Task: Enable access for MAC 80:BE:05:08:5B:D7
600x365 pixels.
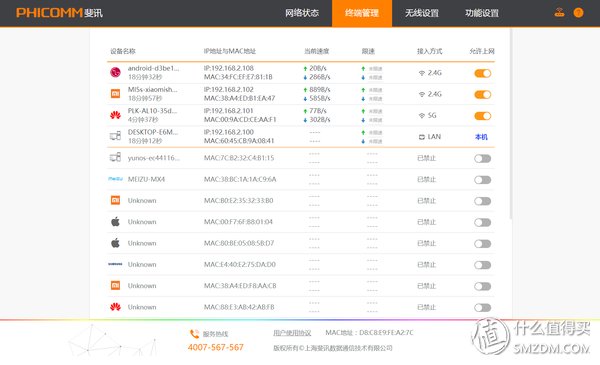Action: (483, 244)
